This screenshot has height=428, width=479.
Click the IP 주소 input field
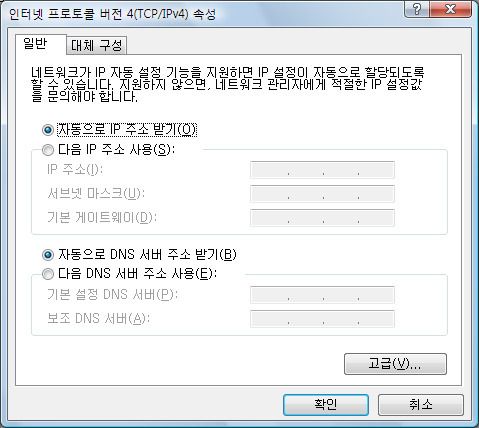click(322, 170)
